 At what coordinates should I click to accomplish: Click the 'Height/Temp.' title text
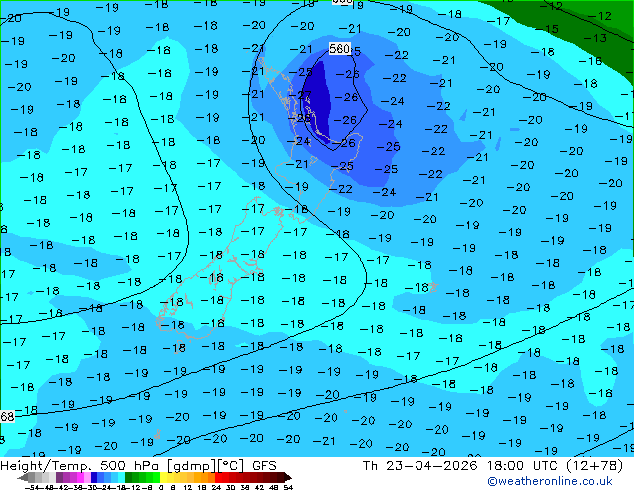click(45, 466)
